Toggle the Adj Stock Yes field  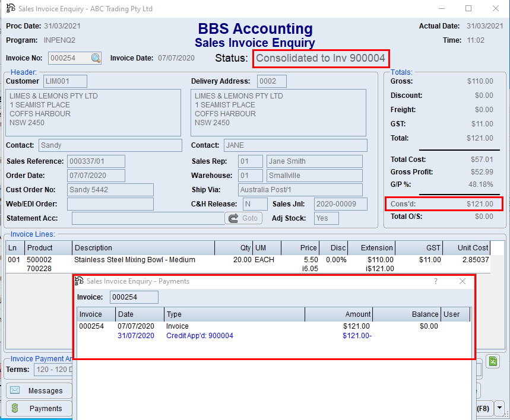(326, 218)
